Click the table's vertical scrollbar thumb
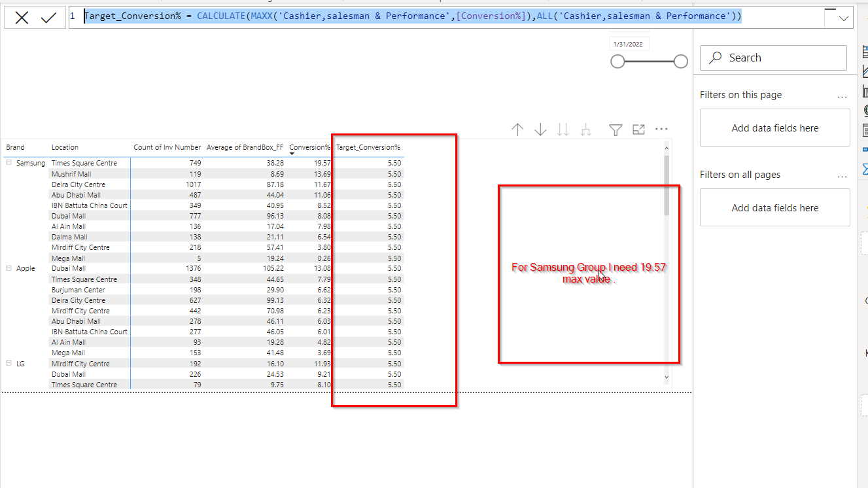Screen dimensions: 868x488 [667, 185]
